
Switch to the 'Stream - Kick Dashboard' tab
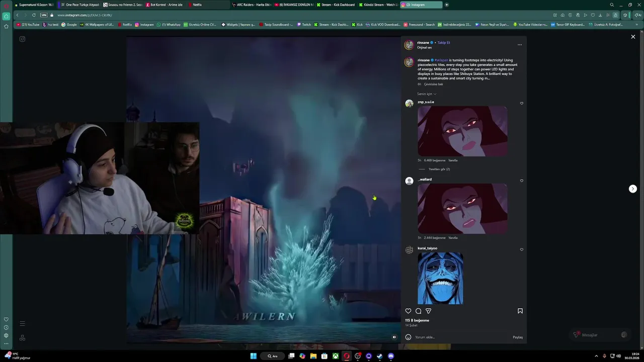(x=336, y=5)
